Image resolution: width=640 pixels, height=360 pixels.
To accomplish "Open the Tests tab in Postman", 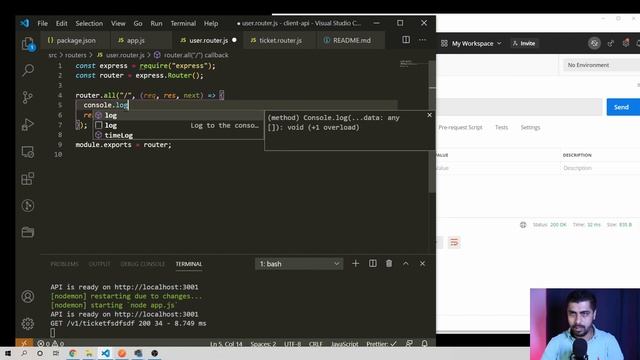I will [x=501, y=127].
